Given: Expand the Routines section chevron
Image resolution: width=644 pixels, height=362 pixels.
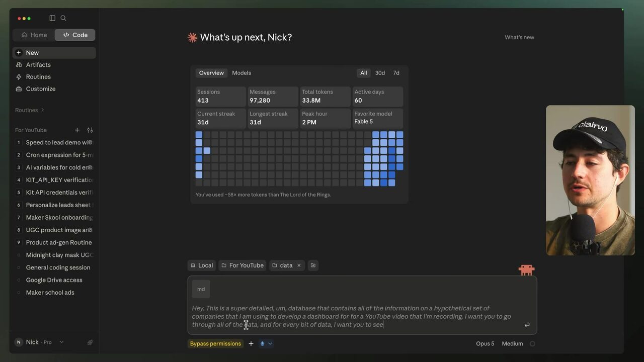Looking at the screenshot, I should coord(43,110).
